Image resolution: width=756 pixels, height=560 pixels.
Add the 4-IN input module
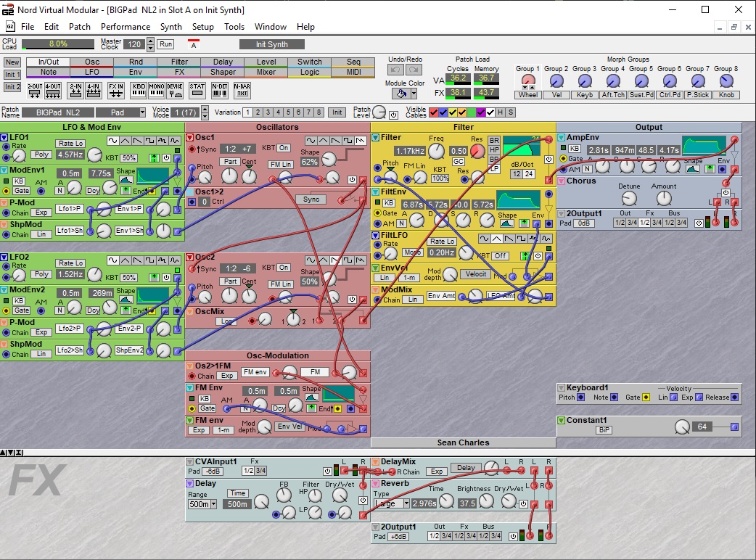[94, 91]
